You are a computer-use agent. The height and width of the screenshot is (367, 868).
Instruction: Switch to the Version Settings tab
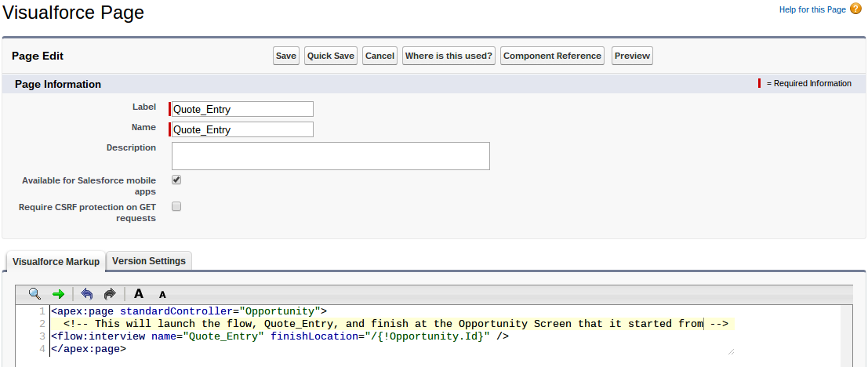pyautogui.click(x=149, y=261)
